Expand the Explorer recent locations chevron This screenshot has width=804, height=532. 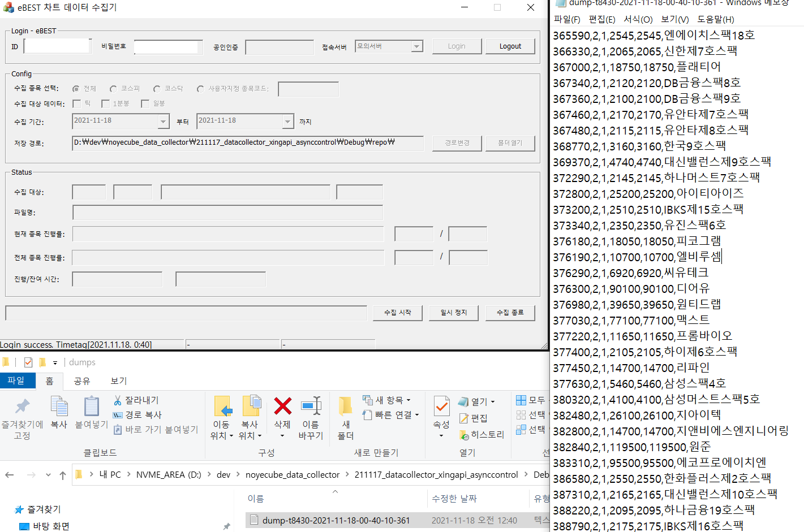pos(48,475)
